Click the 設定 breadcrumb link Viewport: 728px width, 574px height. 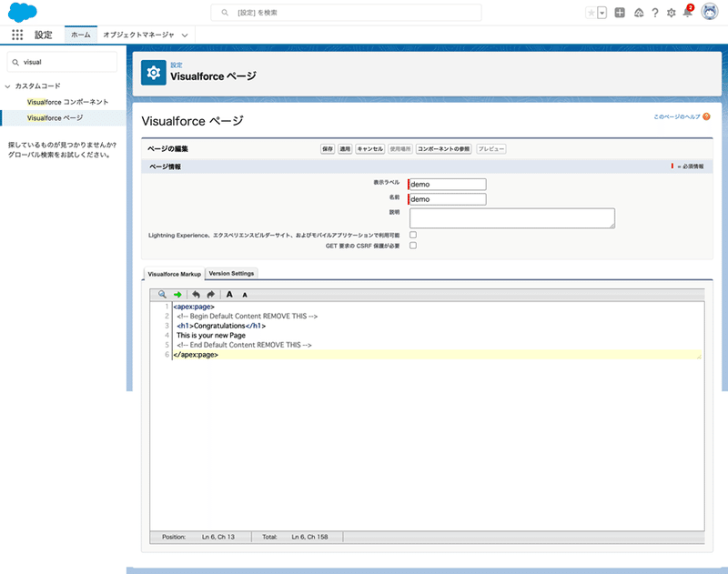tap(177, 65)
